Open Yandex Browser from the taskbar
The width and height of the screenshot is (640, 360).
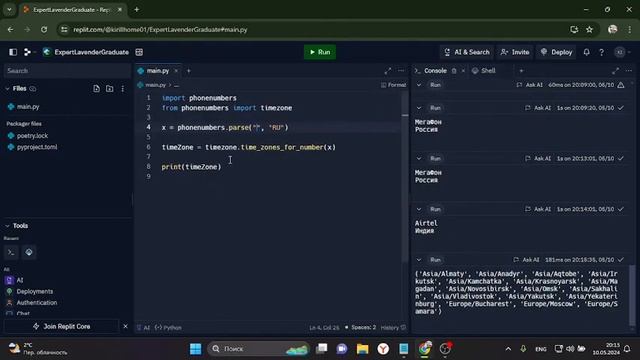tap(383, 349)
